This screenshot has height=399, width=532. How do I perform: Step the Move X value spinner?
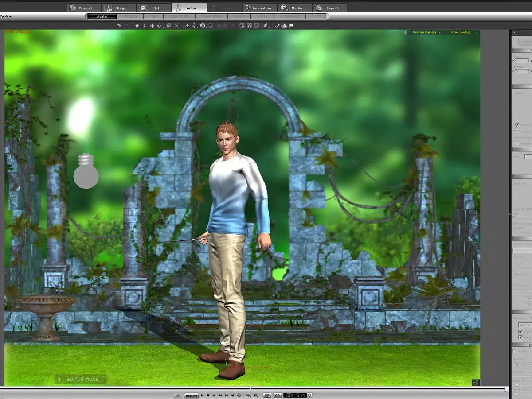(x=528, y=60)
